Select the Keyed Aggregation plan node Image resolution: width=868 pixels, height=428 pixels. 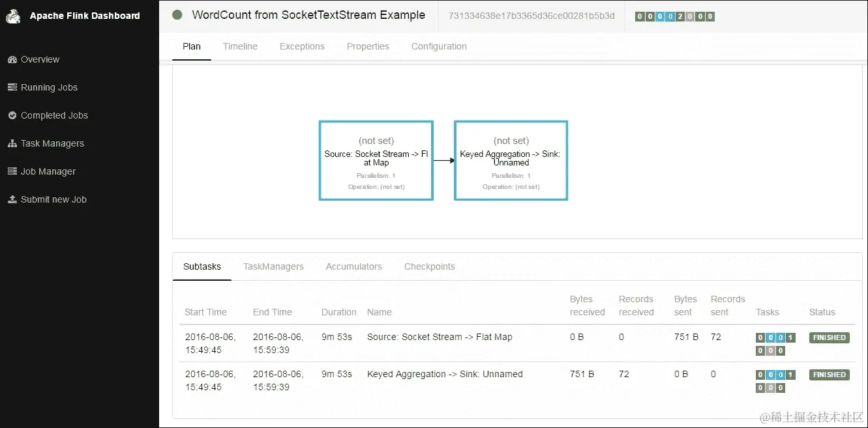click(511, 160)
